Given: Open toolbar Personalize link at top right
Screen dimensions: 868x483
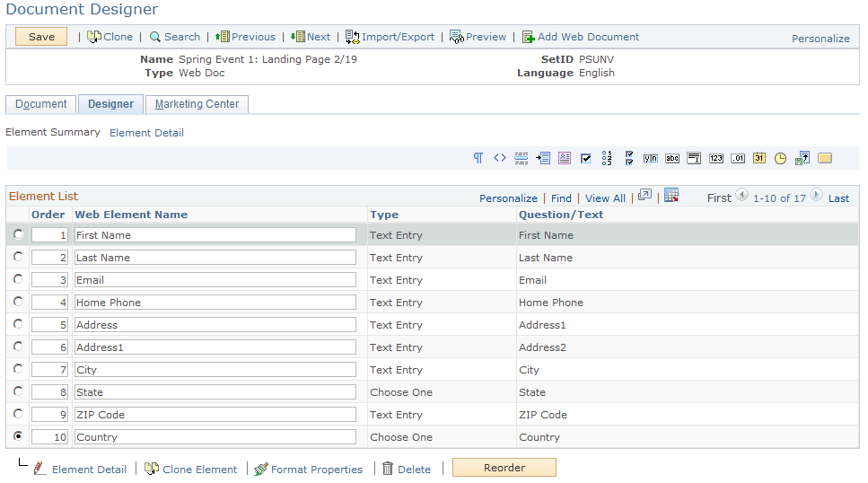Looking at the screenshot, I should click(x=820, y=39).
